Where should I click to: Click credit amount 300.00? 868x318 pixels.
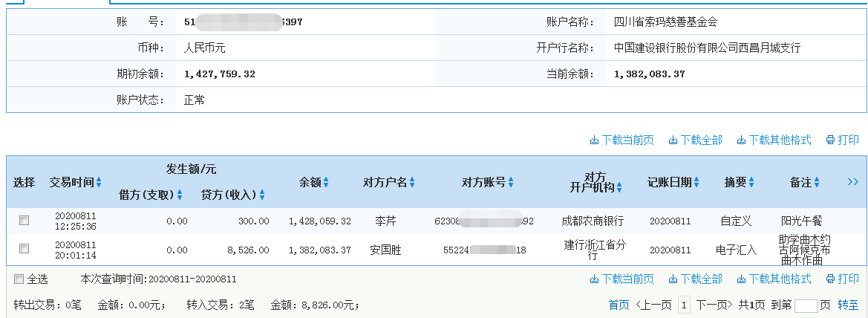pyautogui.click(x=253, y=221)
